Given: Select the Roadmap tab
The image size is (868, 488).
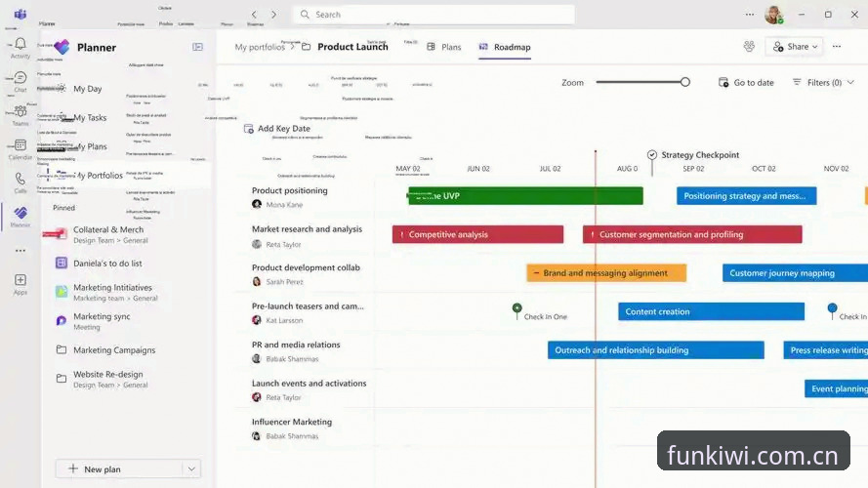Looking at the screenshot, I should click(x=505, y=47).
